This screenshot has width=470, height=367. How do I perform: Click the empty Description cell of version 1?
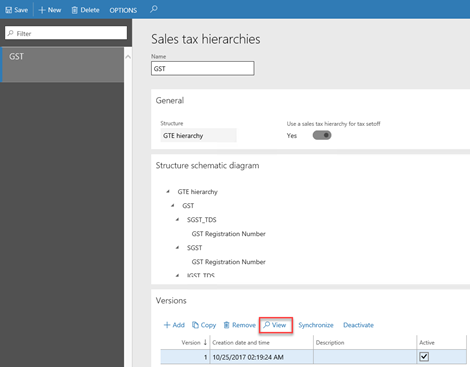click(365, 357)
